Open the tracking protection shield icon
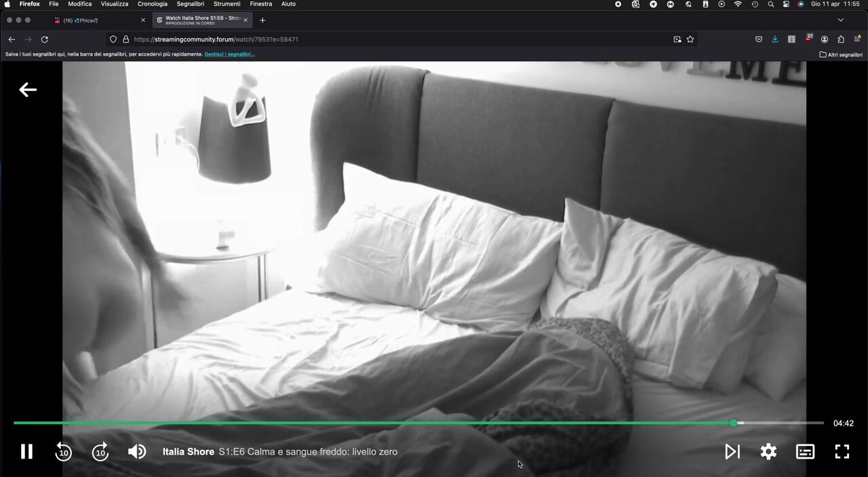 113,39
